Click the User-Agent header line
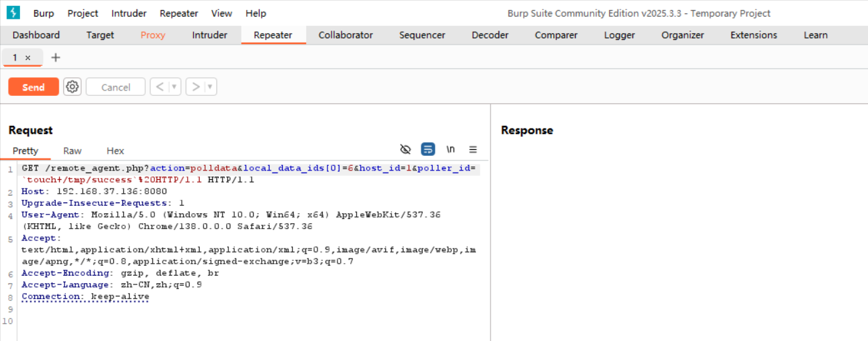This screenshot has width=868, height=341. pyautogui.click(x=231, y=220)
